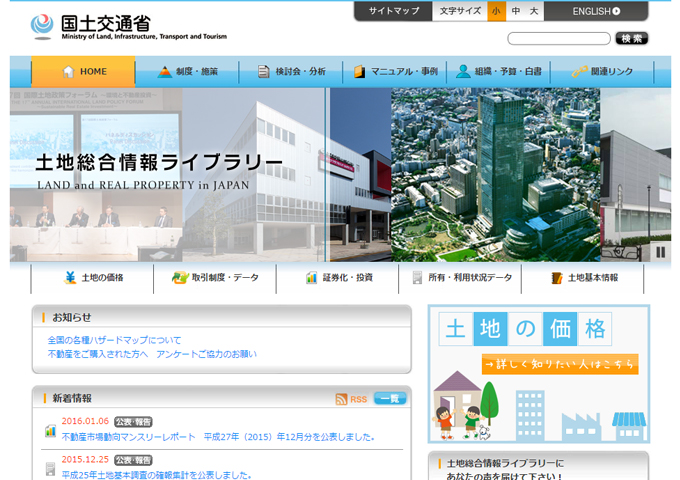
Task: Open the RSS text link
Action: coord(358,399)
